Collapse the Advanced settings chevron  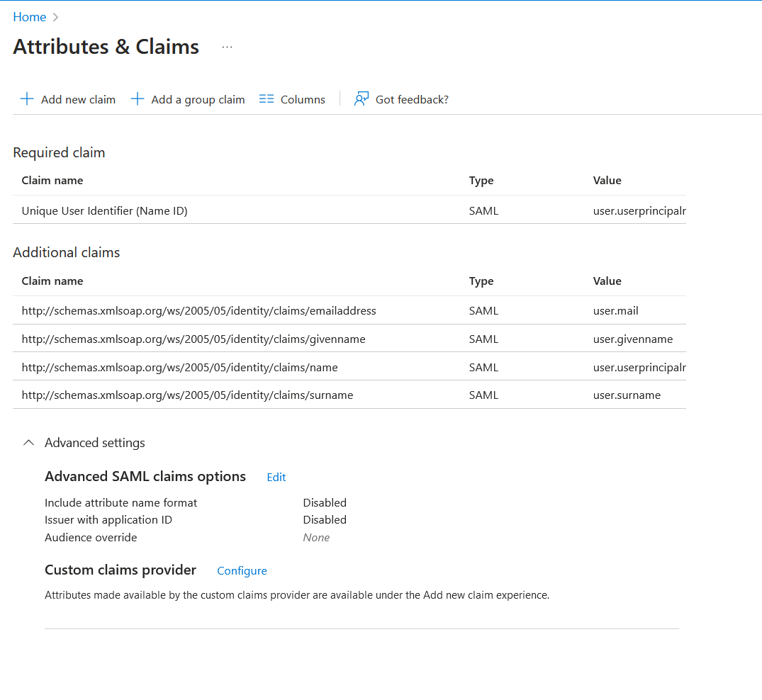pos(28,443)
